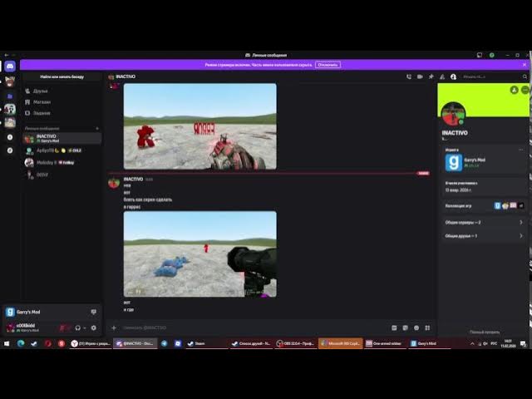Image resolution: width=532 pixels, height=399 pixels.
Task: Click the add a server round icon
Action: click(x=10, y=137)
